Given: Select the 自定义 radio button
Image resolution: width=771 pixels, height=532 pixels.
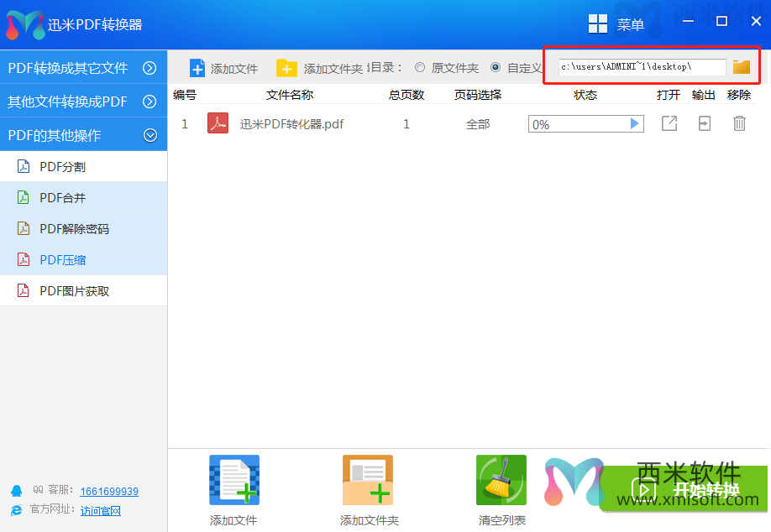Looking at the screenshot, I should coord(496,68).
